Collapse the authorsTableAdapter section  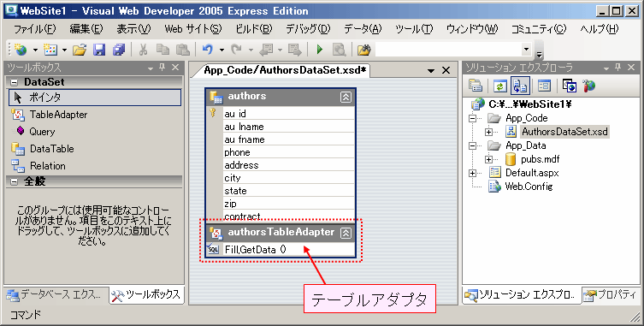[x=346, y=233]
